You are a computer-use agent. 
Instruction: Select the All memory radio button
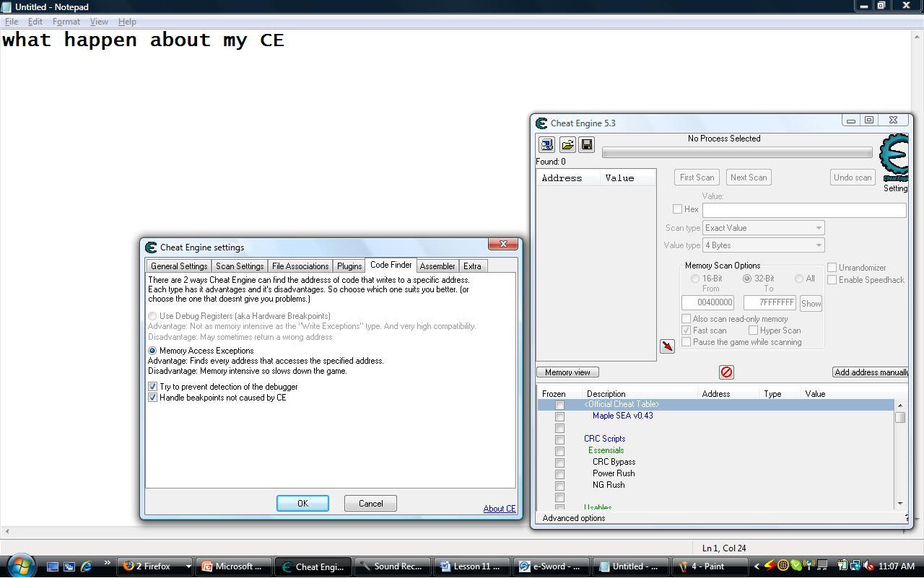pos(799,279)
